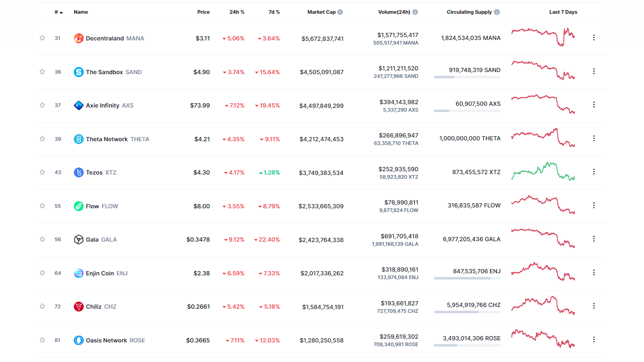Open The Sandbox SAND link
Viewport: 644px width, 362px height.
coord(114,72)
